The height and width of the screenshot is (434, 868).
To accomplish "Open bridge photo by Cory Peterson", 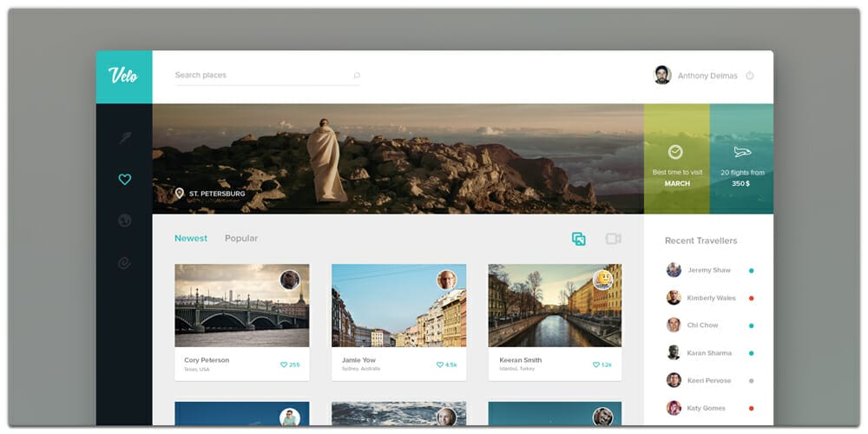I will point(242,306).
